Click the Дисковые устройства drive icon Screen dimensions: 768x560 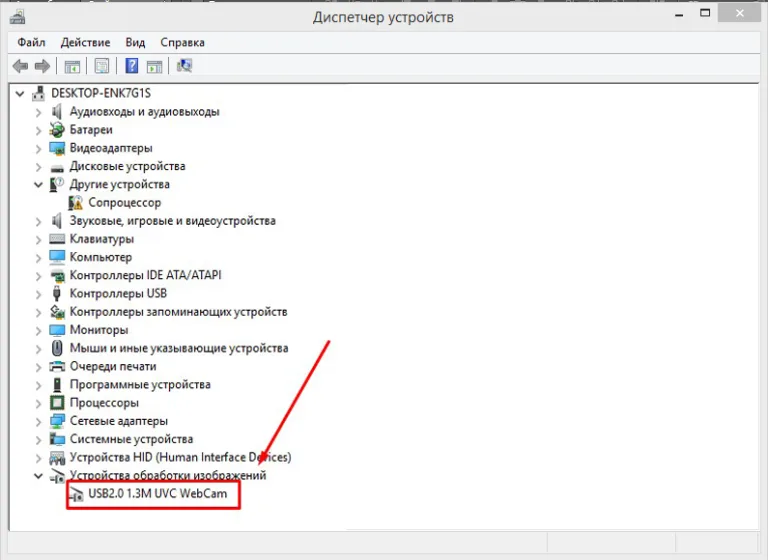57,168
